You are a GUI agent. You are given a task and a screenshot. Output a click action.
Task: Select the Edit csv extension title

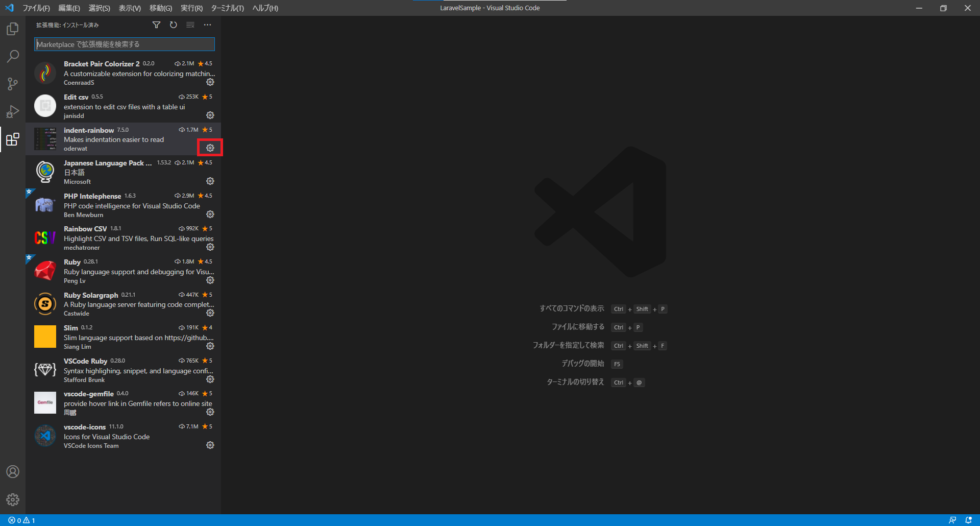point(76,97)
